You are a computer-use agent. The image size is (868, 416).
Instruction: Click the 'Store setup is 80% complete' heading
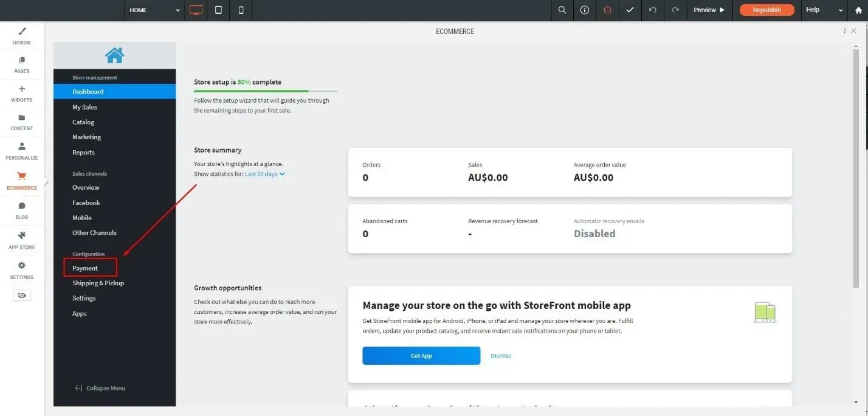pyautogui.click(x=238, y=82)
